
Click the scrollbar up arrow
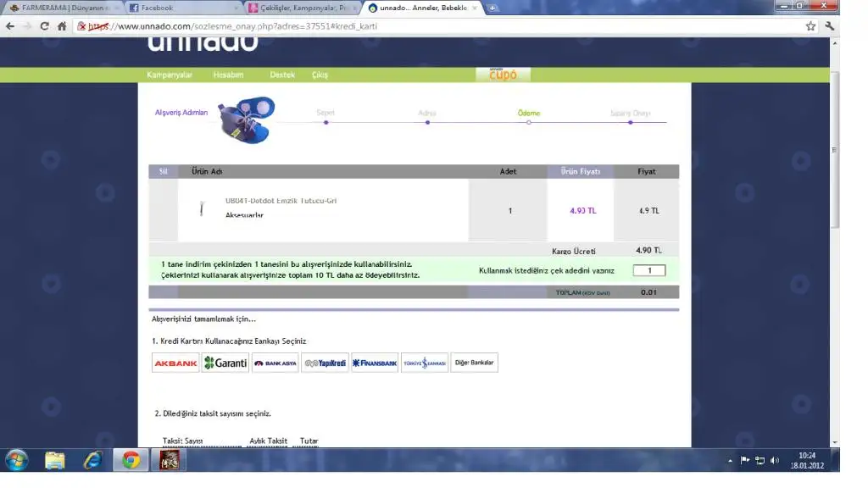(x=835, y=42)
